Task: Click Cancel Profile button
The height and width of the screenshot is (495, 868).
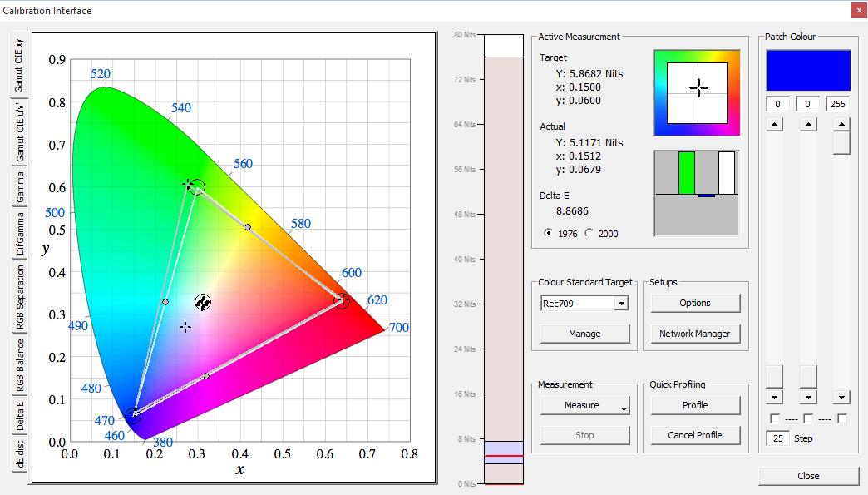Action: tap(695, 435)
